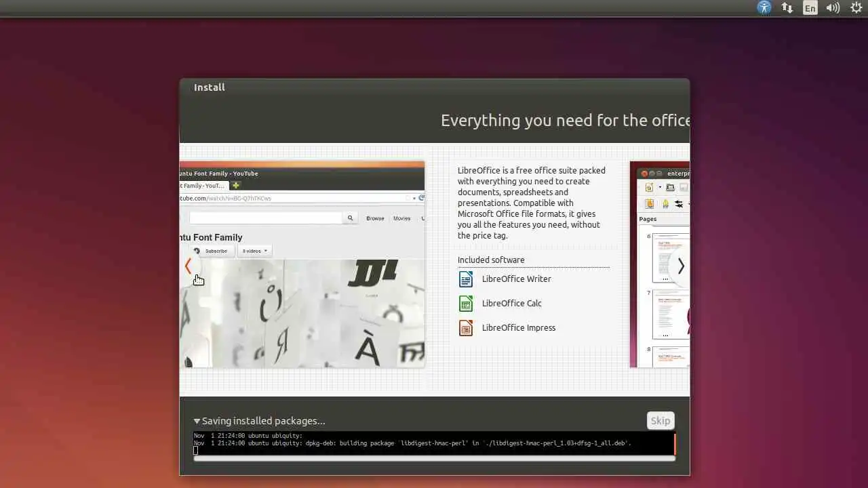868x488 pixels.
Task: Click the Skip button
Action: point(660,421)
